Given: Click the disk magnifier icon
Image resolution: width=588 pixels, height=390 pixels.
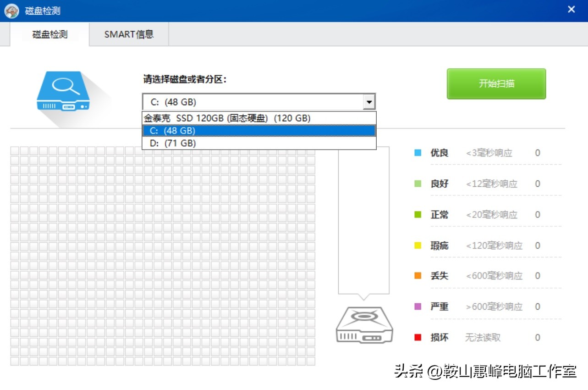Looking at the screenshot, I should click(x=63, y=92).
